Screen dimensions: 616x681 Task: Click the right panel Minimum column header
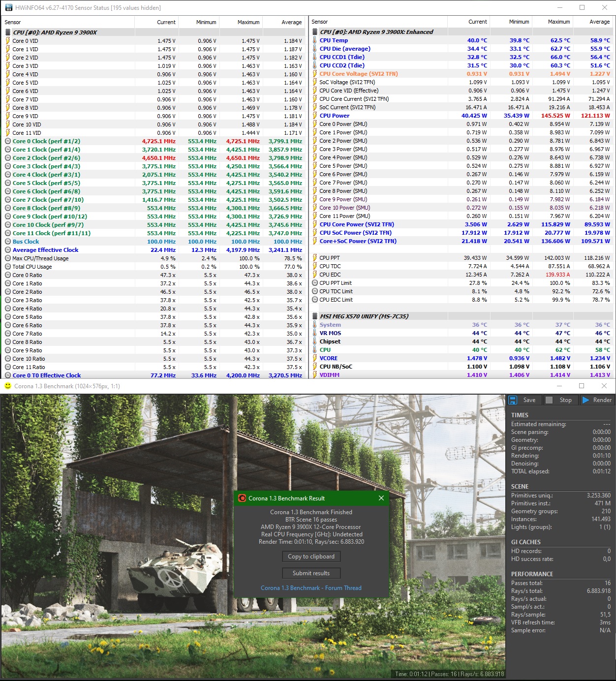click(510, 22)
